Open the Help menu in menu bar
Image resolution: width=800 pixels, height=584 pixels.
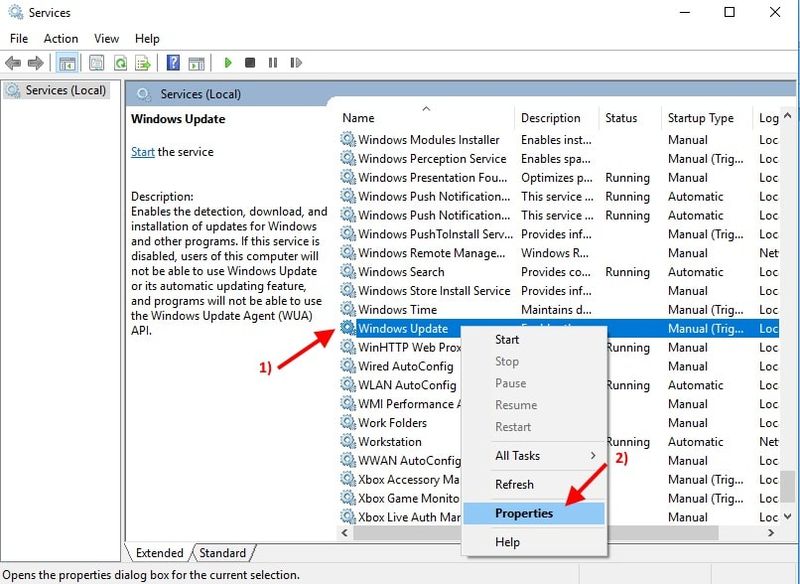click(147, 39)
